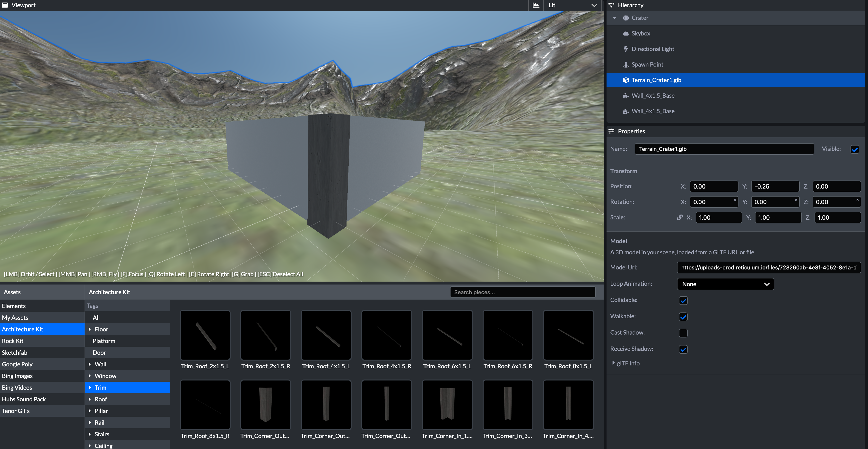Click the Directional Light bolt icon
The height and width of the screenshot is (449, 868).
tap(626, 49)
